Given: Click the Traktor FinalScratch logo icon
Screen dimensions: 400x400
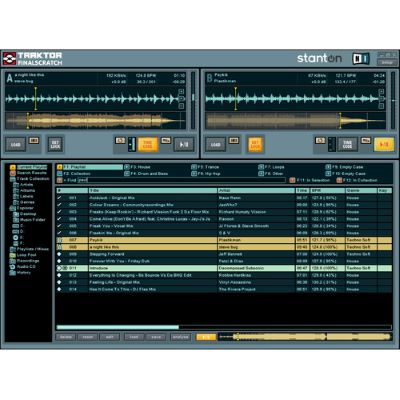Looking at the screenshot, I should pyautogui.click(x=9, y=59).
